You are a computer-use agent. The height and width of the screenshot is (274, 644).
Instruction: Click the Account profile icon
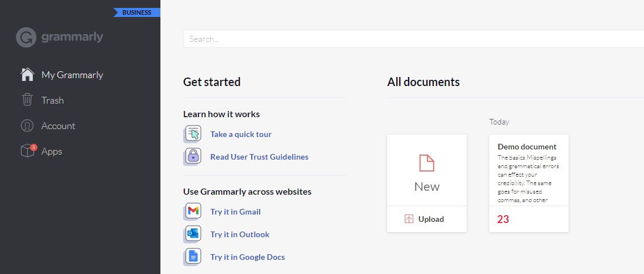click(27, 126)
